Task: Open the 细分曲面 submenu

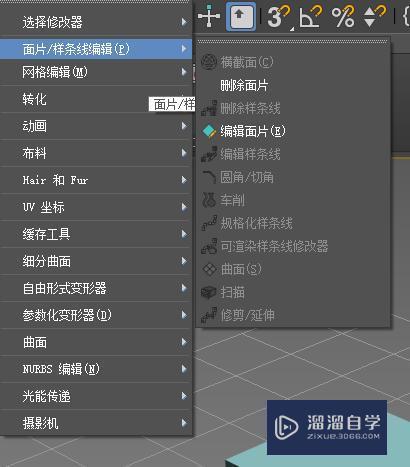Action: coord(96,261)
